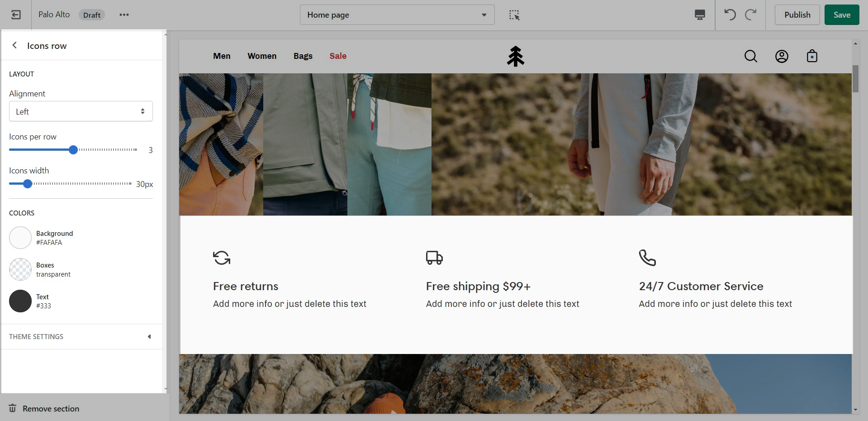Click the Publish button
Screen dimensions: 868x421
pos(797,15)
